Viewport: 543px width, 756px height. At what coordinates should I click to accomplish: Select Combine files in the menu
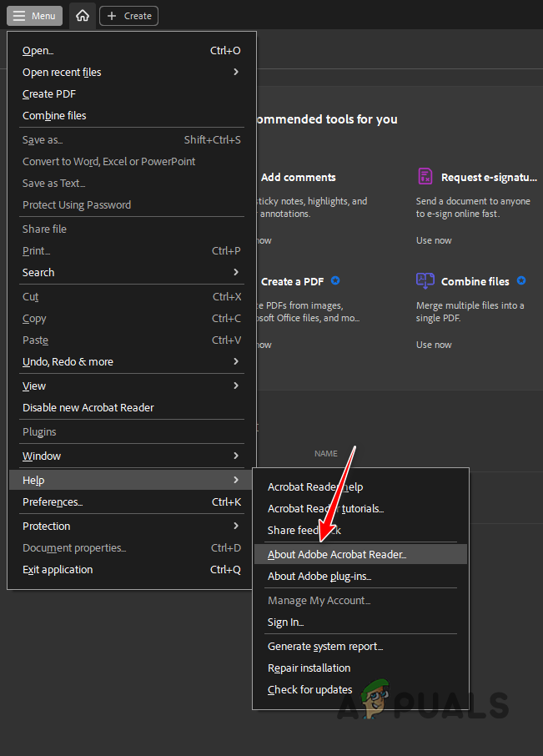(x=132, y=116)
